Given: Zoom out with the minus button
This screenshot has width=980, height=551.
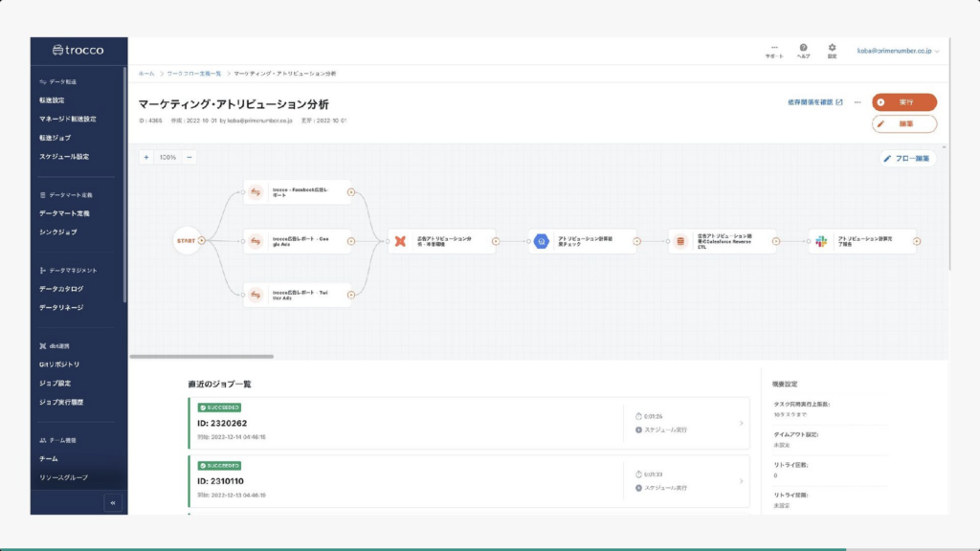Looking at the screenshot, I should click(x=189, y=157).
